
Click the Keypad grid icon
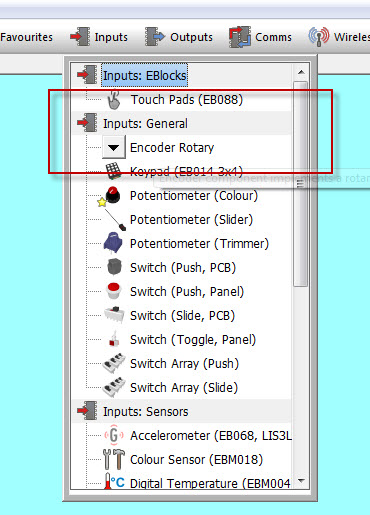coord(113,171)
